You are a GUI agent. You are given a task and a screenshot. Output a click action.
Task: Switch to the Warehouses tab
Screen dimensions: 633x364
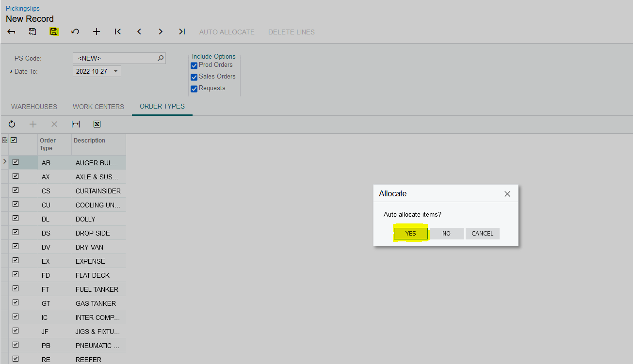coord(34,107)
